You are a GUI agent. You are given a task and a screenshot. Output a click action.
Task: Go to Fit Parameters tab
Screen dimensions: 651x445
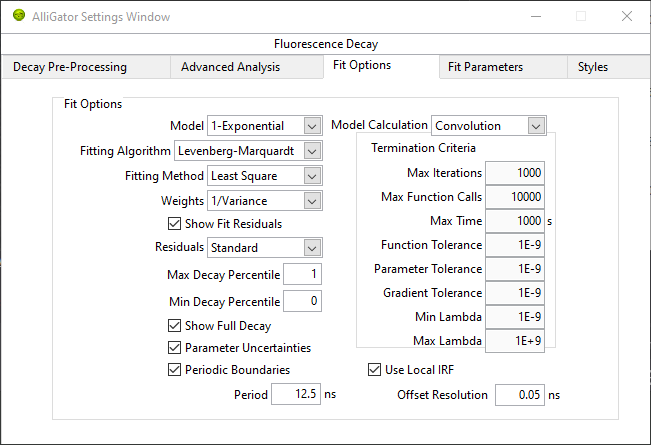(503, 67)
